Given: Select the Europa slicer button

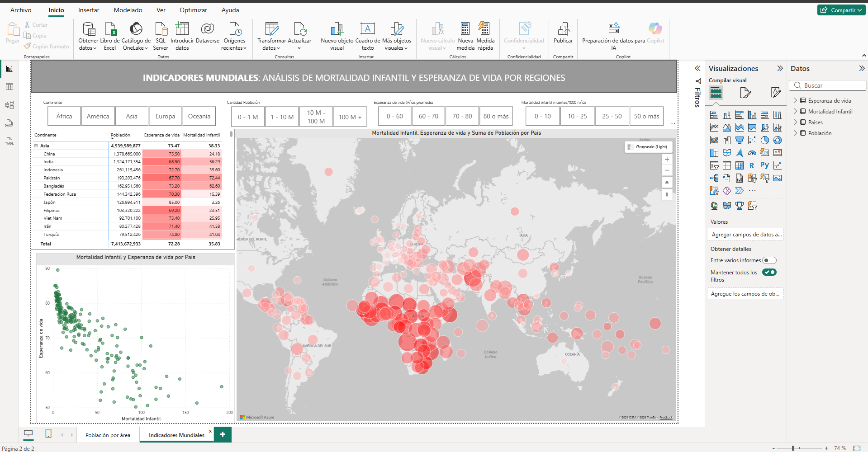Looking at the screenshot, I should pyautogui.click(x=166, y=116).
